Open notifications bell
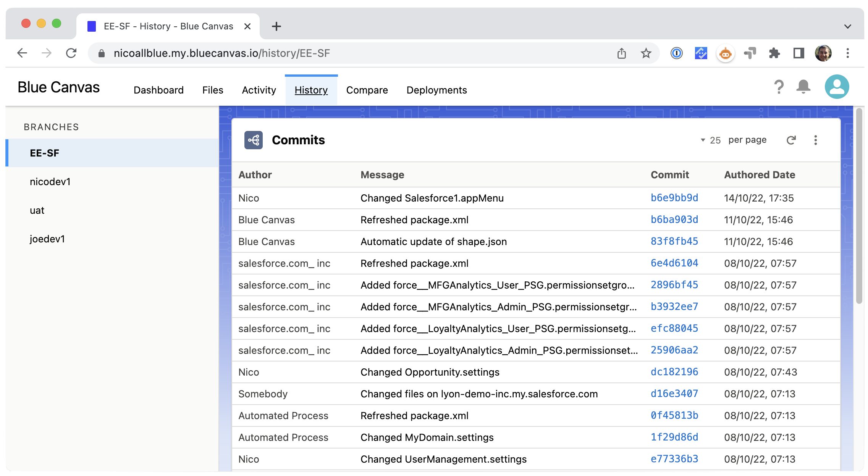The image size is (868, 476). (x=803, y=87)
